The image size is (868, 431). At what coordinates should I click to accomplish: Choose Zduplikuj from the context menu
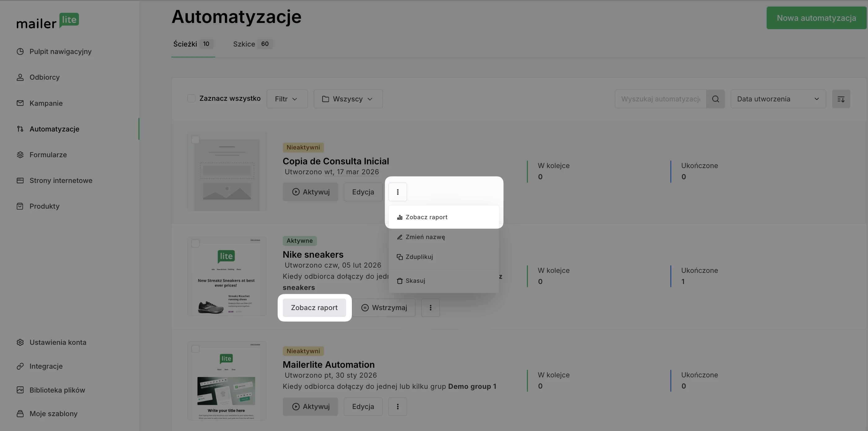point(419,257)
